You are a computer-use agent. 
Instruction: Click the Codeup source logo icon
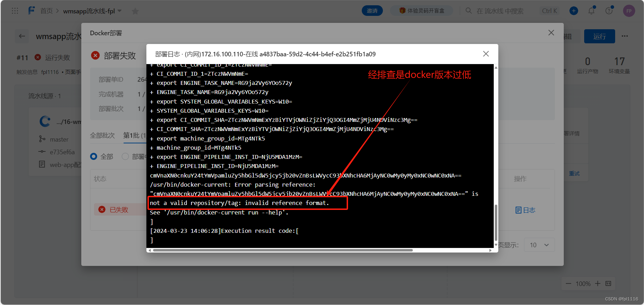45,122
